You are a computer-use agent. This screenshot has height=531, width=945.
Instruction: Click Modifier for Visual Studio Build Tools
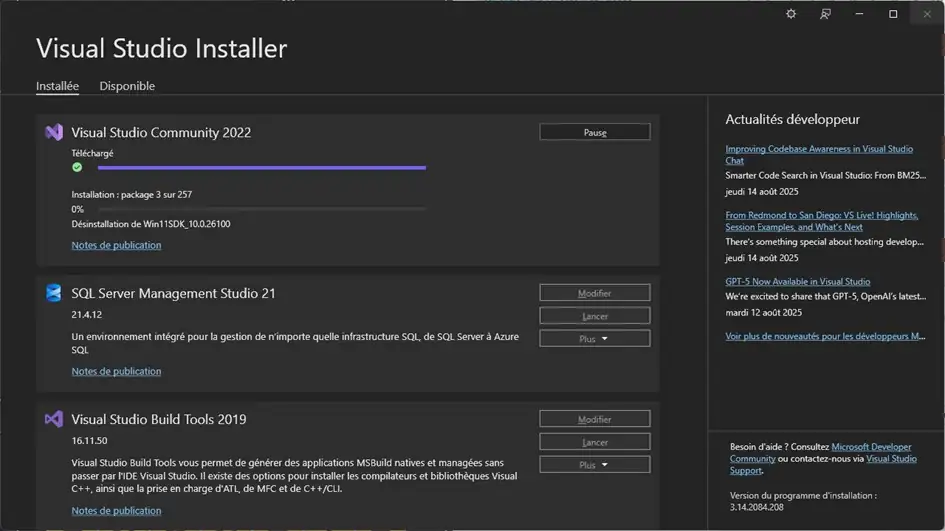[595, 419]
